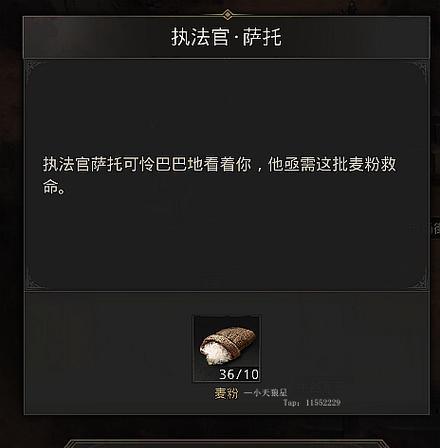This screenshot has height=448, width=440.
Task: Click the Tap: 11552229 watermark text
Action: pos(312,403)
